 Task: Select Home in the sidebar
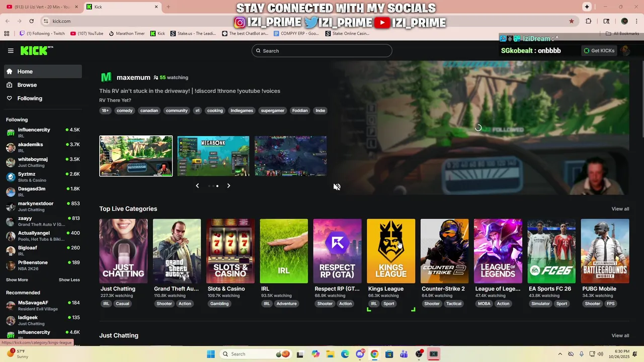click(x=43, y=71)
